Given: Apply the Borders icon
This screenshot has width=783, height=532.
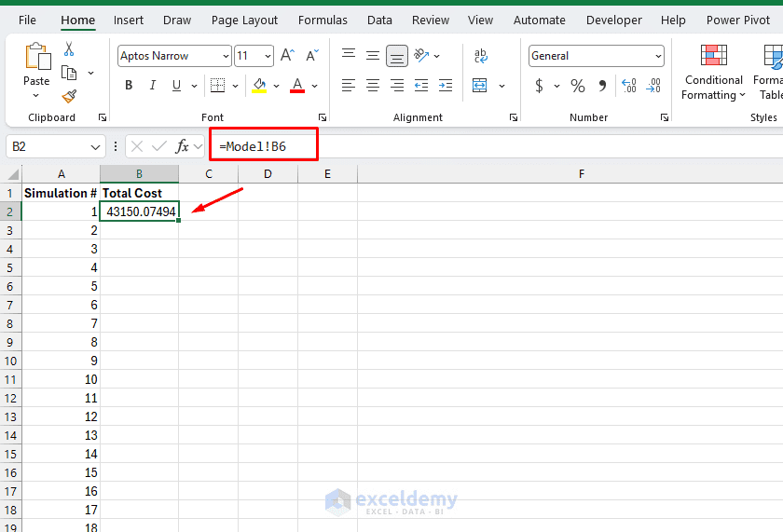Looking at the screenshot, I should click(218, 86).
